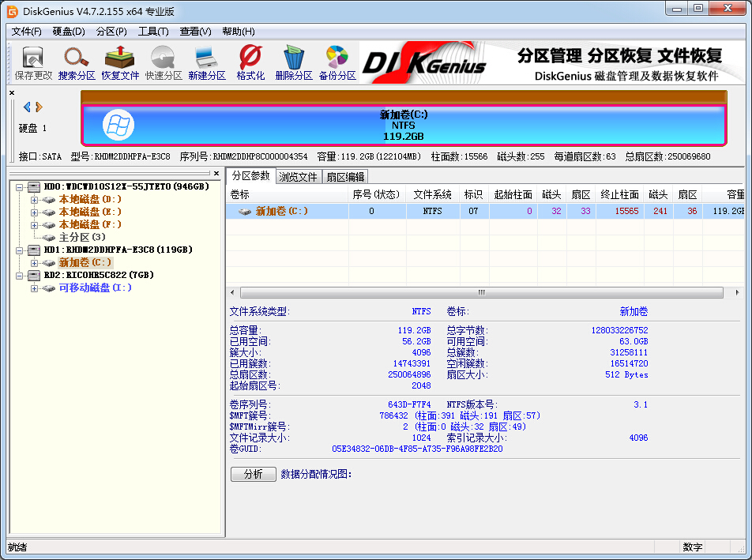Viewport: 752px width, 560px height.
Task: Go to previous disk with left arrow
Action: [27, 107]
